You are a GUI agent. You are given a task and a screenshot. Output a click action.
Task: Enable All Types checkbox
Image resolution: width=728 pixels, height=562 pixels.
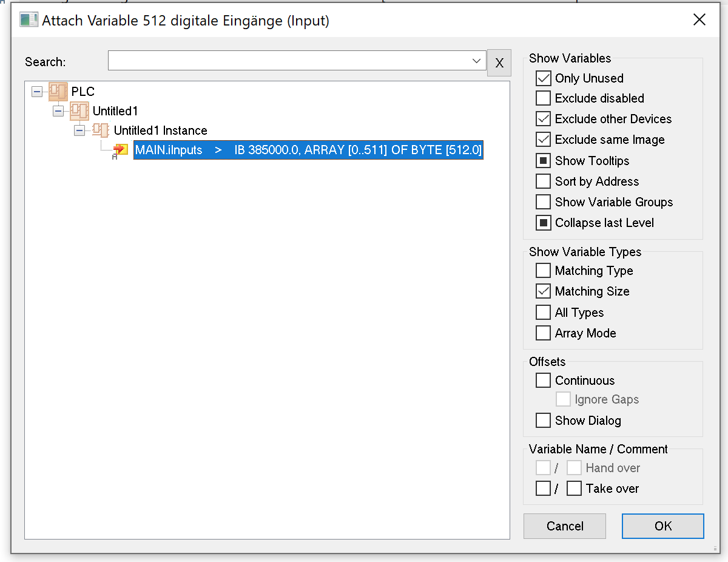tap(543, 313)
